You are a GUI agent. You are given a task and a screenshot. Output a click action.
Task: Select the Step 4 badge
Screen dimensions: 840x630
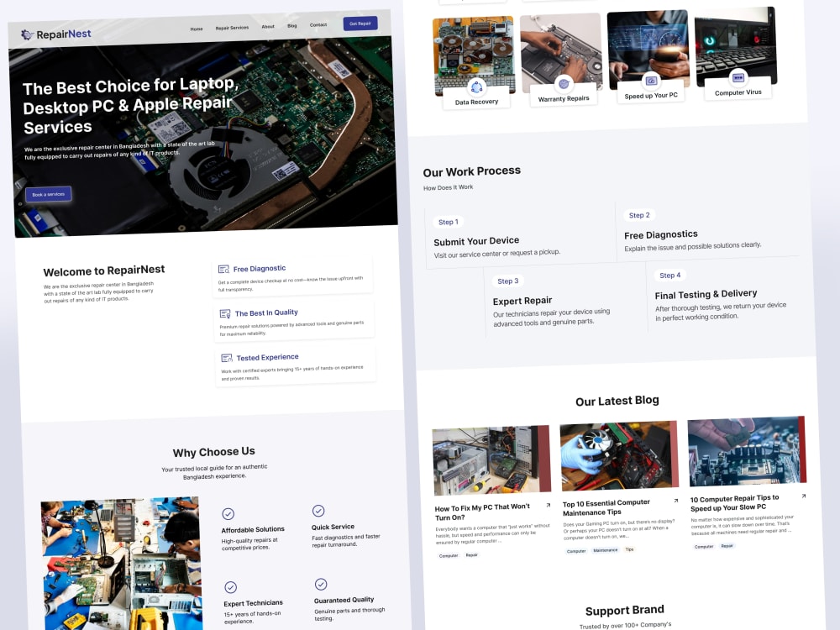[670, 275]
